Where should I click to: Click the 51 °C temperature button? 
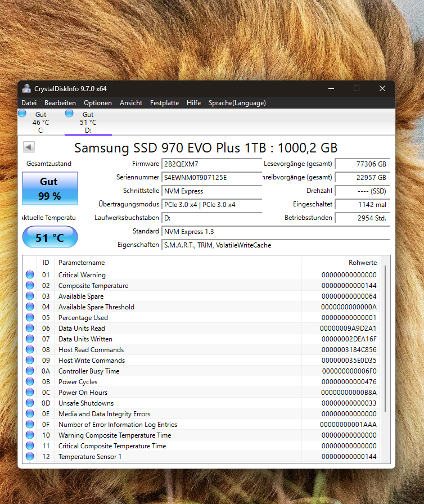[50, 237]
